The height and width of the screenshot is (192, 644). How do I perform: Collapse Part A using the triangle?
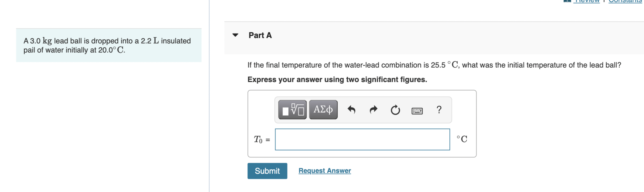(x=235, y=35)
